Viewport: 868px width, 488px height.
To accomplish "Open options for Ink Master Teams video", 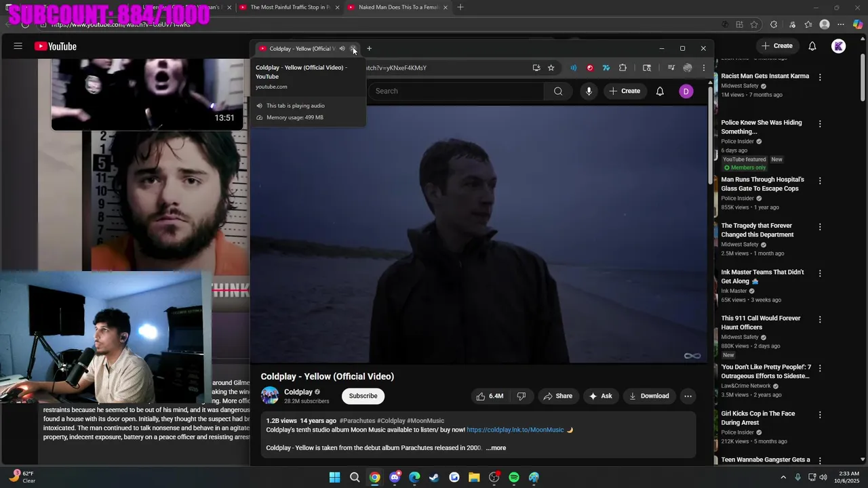I will click(820, 273).
